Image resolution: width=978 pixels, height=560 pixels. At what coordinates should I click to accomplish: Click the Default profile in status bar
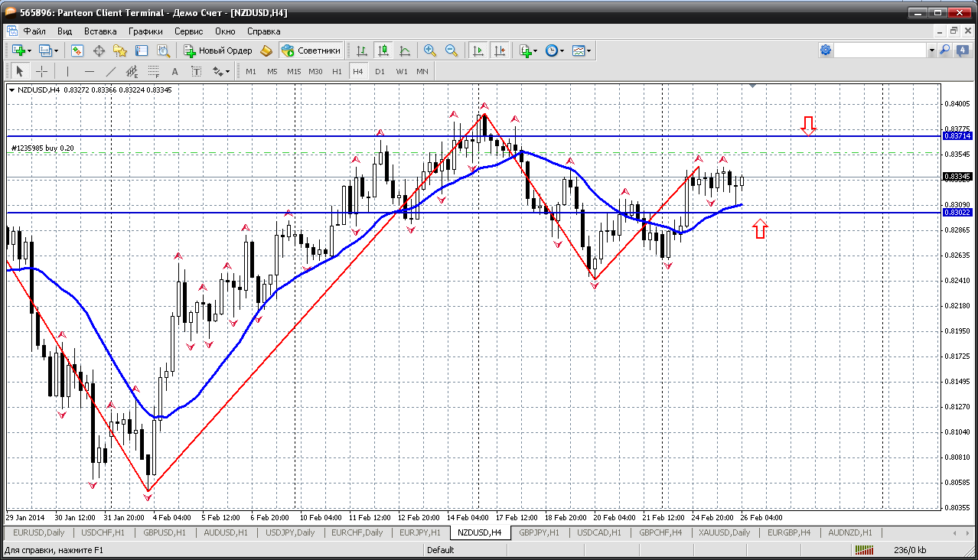click(440, 549)
